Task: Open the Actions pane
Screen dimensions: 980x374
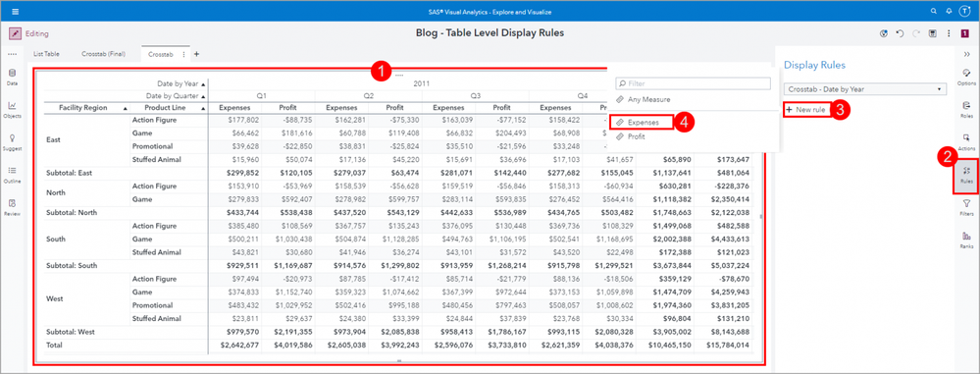Action: click(x=966, y=142)
